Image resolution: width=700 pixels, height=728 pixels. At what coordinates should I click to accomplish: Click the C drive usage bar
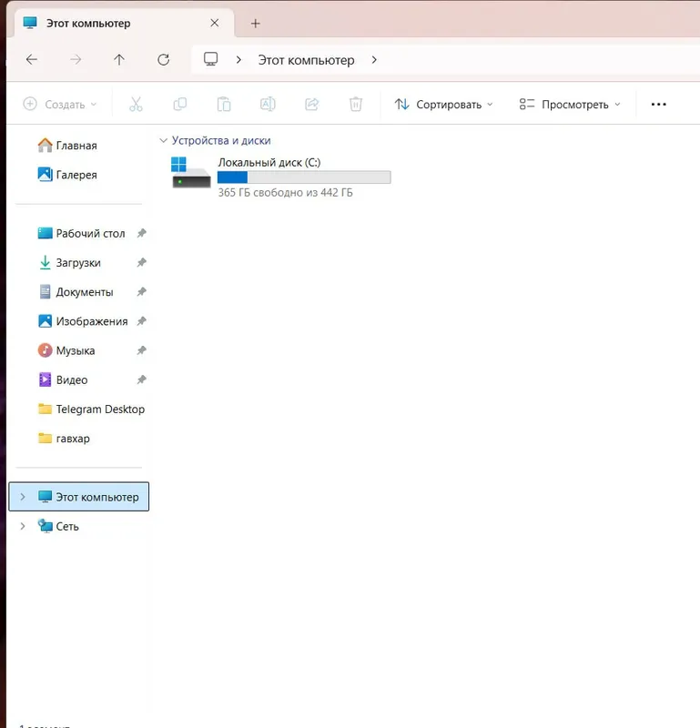[x=304, y=177]
